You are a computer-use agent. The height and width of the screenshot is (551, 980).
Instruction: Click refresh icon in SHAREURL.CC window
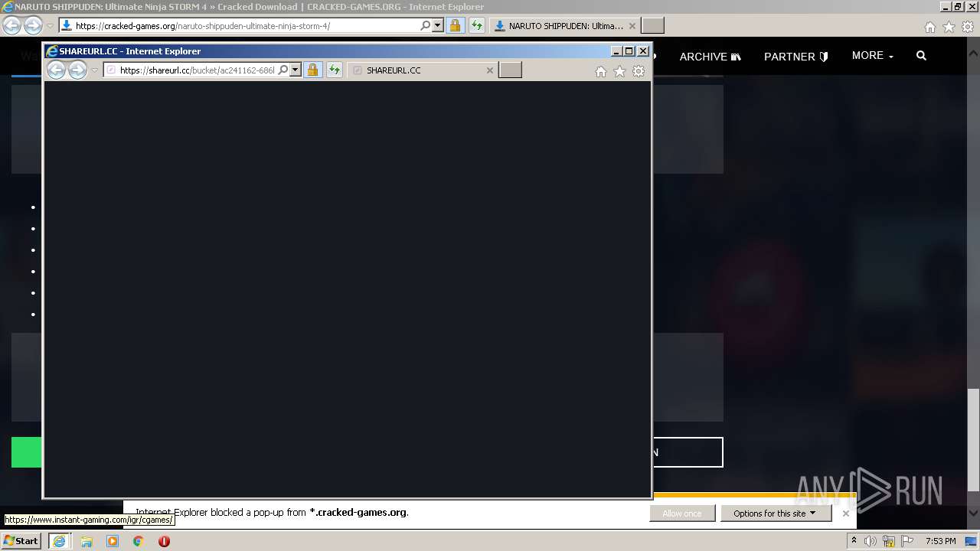click(x=335, y=70)
